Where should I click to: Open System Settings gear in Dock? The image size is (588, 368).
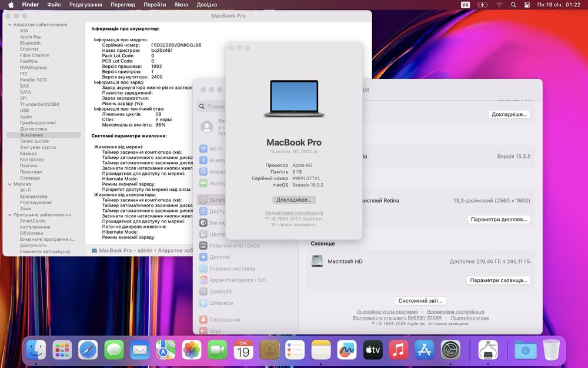click(450, 350)
